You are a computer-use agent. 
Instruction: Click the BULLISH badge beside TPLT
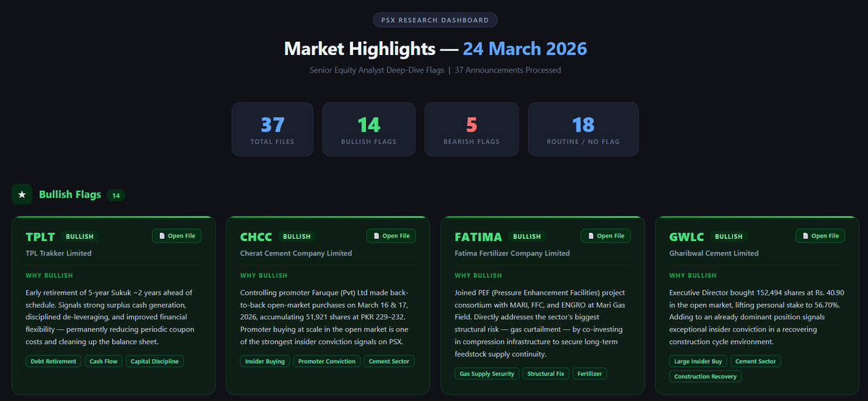click(80, 237)
